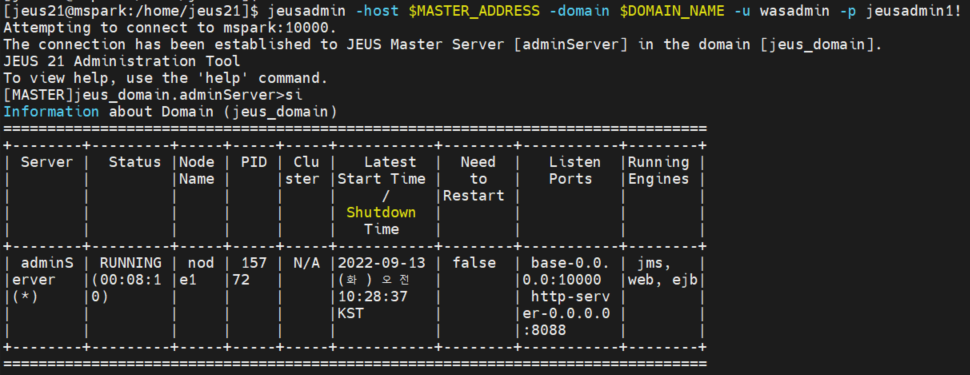Click 'JEUS 21 Administration Tool' line
Image resolution: width=970 pixels, height=375 pixels.
click(122, 62)
